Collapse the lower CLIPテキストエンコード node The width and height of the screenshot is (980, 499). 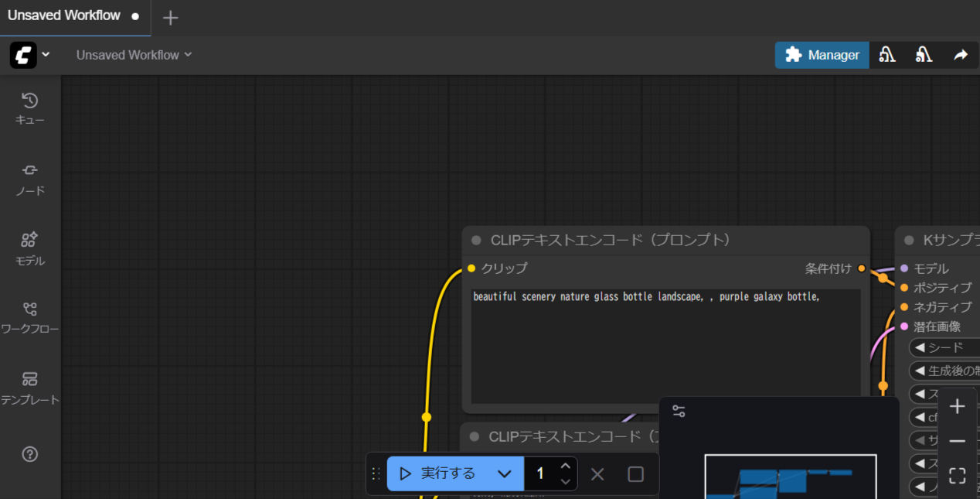click(475, 437)
